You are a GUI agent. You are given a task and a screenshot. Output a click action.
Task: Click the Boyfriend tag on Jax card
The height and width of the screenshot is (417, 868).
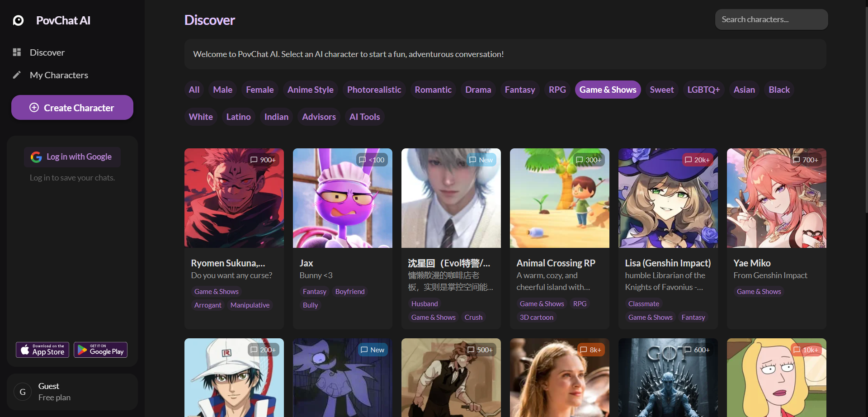pyautogui.click(x=350, y=292)
